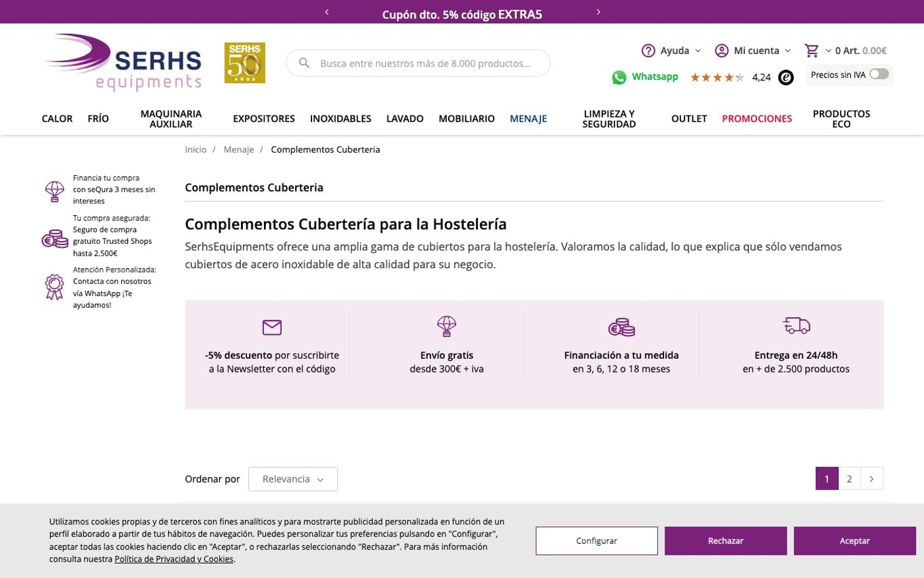Click the Whatsapp text link
This screenshot has width=924, height=578.
655,77
